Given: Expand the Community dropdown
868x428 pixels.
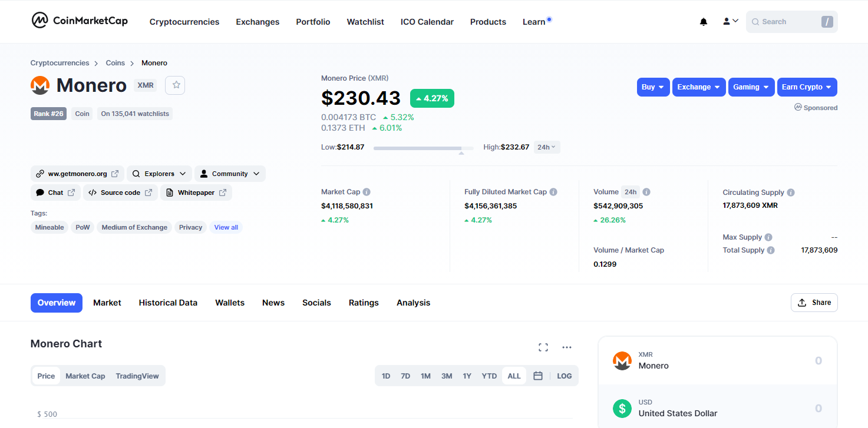Looking at the screenshot, I should click(x=230, y=174).
